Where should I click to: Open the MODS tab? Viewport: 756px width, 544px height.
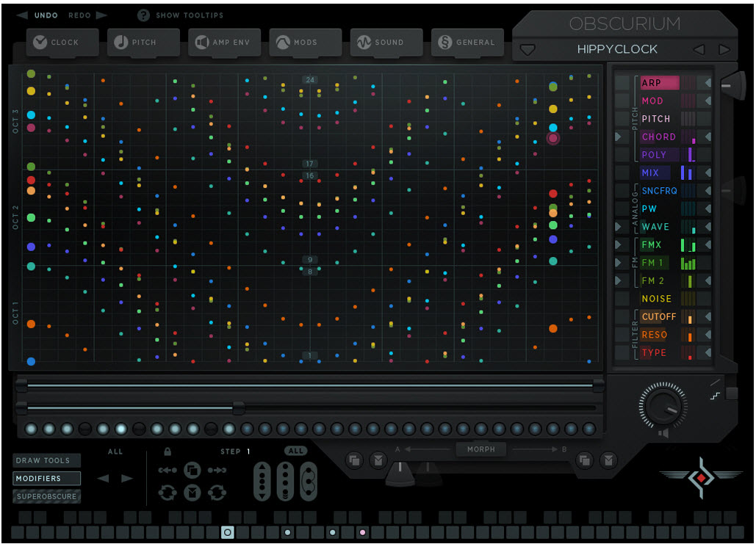pyautogui.click(x=306, y=43)
